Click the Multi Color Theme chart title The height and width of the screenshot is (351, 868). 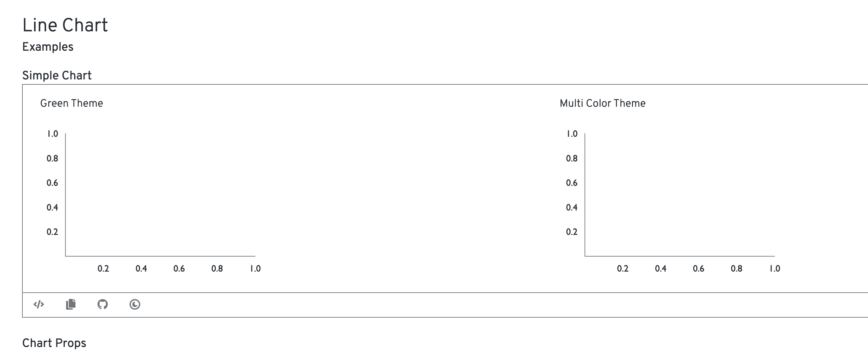[x=603, y=103]
